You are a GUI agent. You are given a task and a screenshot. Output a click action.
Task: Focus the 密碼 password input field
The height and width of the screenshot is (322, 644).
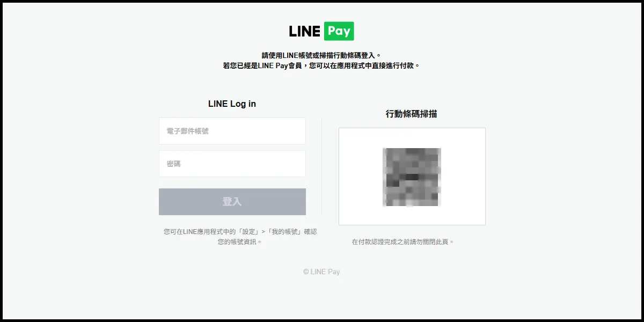point(232,164)
